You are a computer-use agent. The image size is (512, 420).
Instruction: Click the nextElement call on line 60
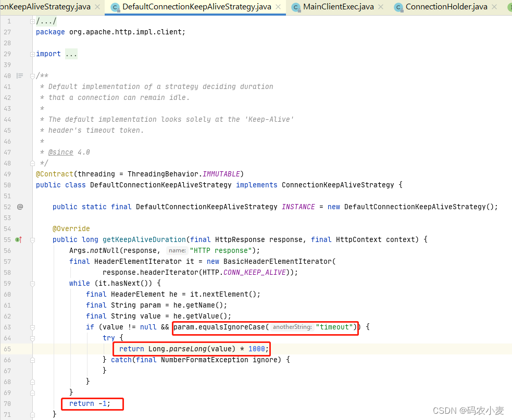pyautogui.click(x=226, y=295)
